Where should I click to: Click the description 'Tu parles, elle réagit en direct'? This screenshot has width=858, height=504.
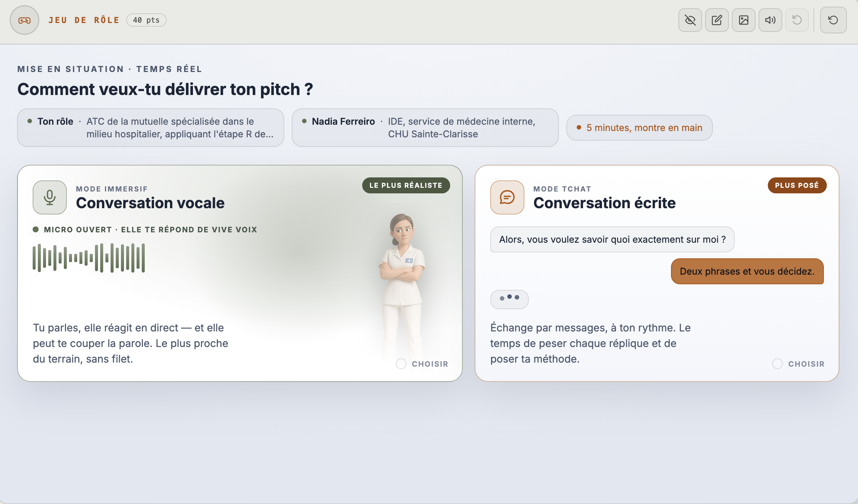coord(131,343)
